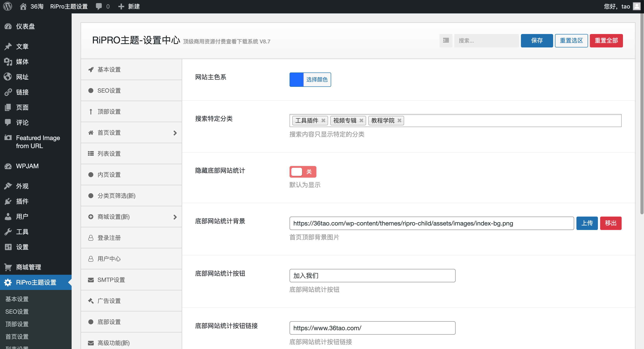Click the expand-all list icon beside search
644x349 pixels.
click(446, 40)
